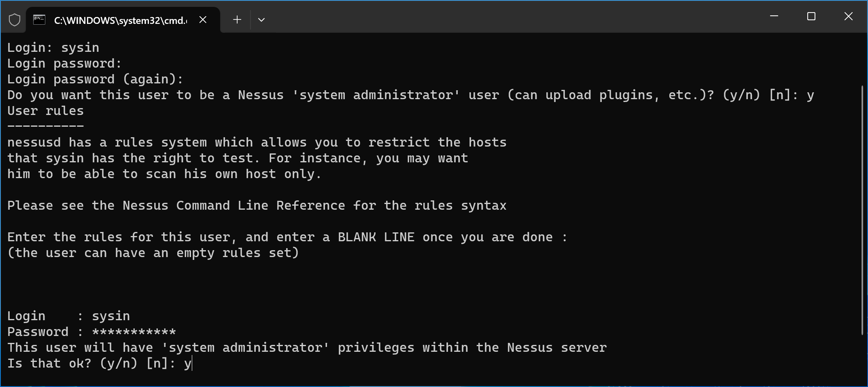Screen dimensions: 868x387
Task: Expand the new tab profiles dropdown chevron
Action: pyautogui.click(x=261, y=19)
